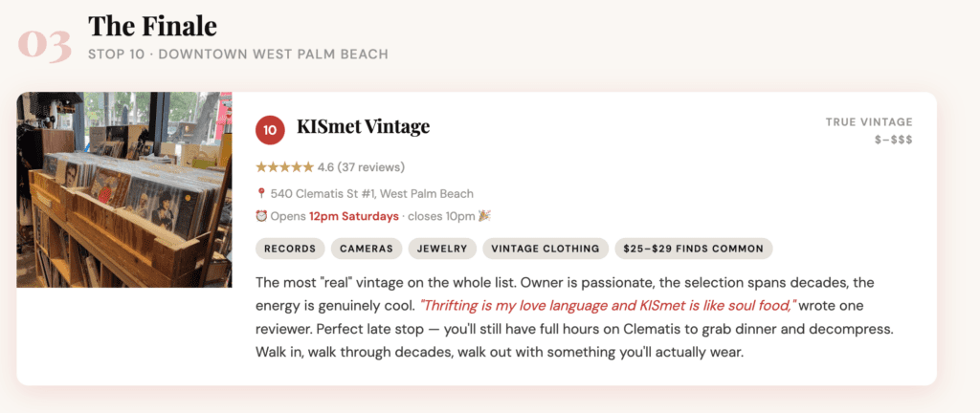
Task: Click the red location pin icon
Action: click(261, 194)
